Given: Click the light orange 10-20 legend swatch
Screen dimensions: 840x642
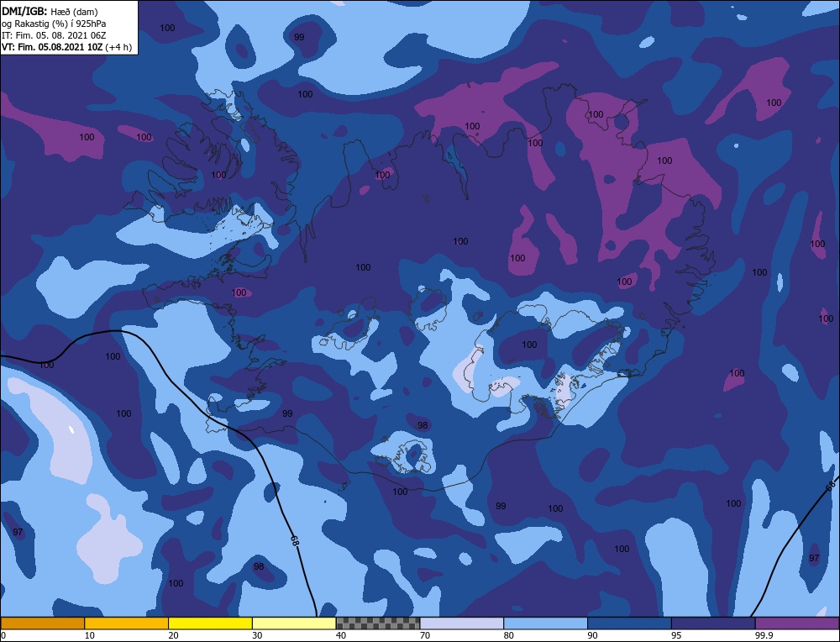Looking at the screenshot, I should (127, 624).
